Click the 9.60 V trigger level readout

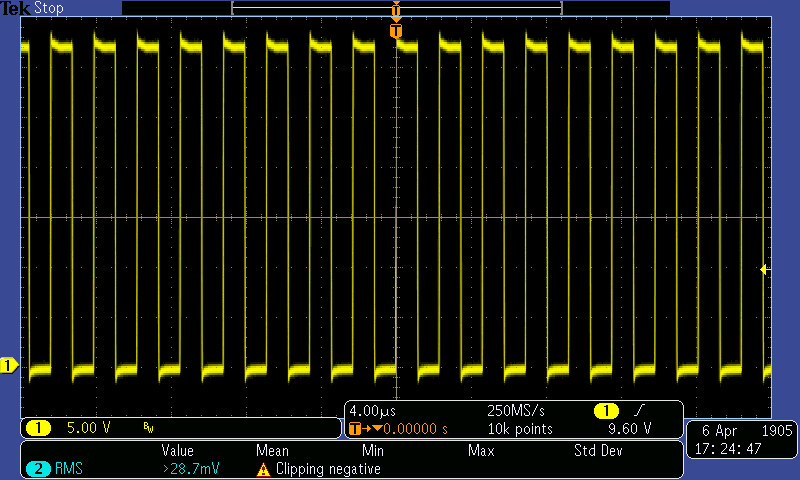(630, 428)
